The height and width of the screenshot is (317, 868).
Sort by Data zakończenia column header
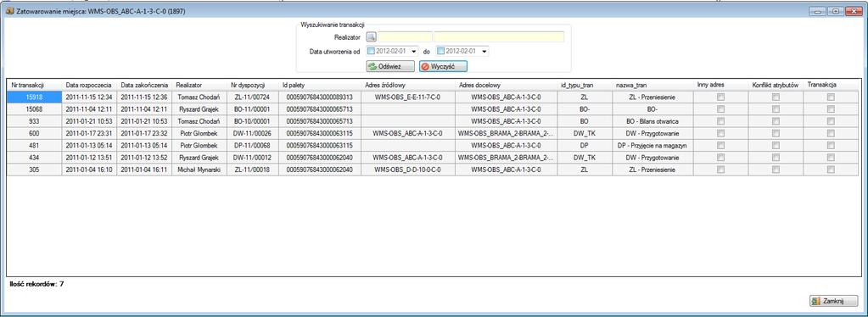144,86
